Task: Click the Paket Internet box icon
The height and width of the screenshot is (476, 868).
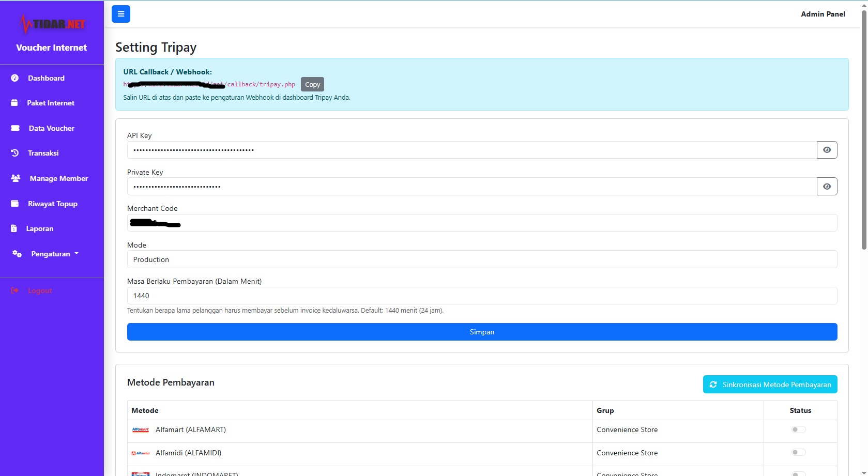Action: (14, 103)
